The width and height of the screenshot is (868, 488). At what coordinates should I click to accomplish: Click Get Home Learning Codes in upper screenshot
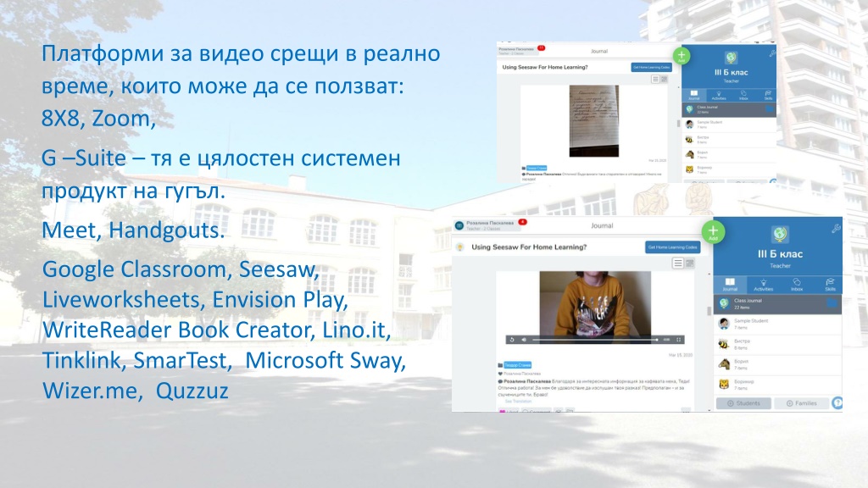[x=652, y=67]
